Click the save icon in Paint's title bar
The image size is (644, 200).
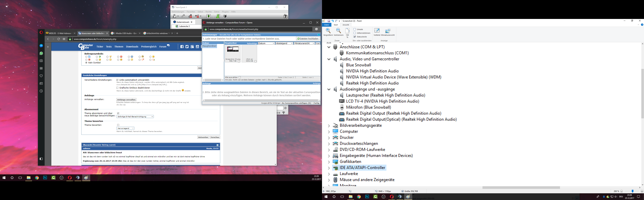pos(329,21)
